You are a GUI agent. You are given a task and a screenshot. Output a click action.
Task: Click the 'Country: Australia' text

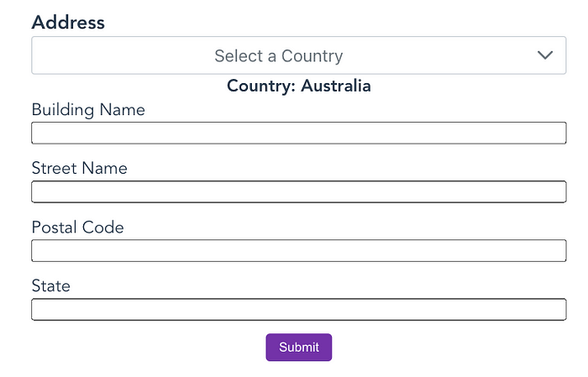tap(299, 86)
